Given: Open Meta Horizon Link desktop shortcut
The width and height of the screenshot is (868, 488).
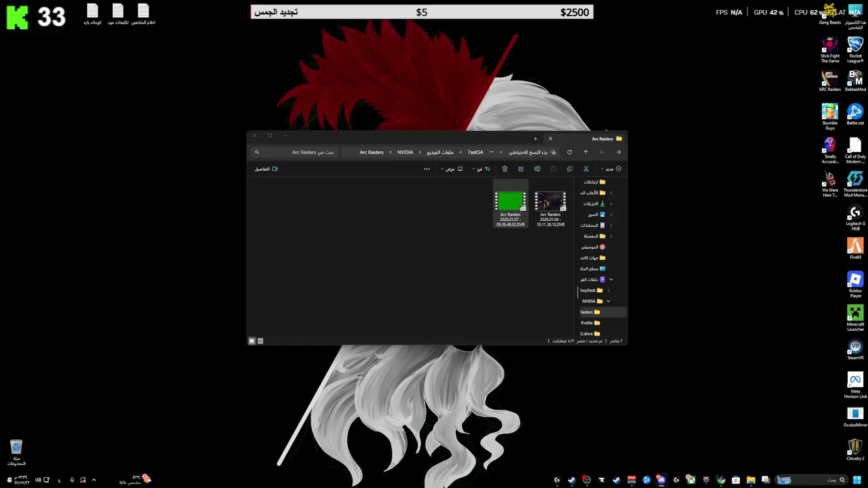Looking at the screenshot, I should [x=855, y=385].
